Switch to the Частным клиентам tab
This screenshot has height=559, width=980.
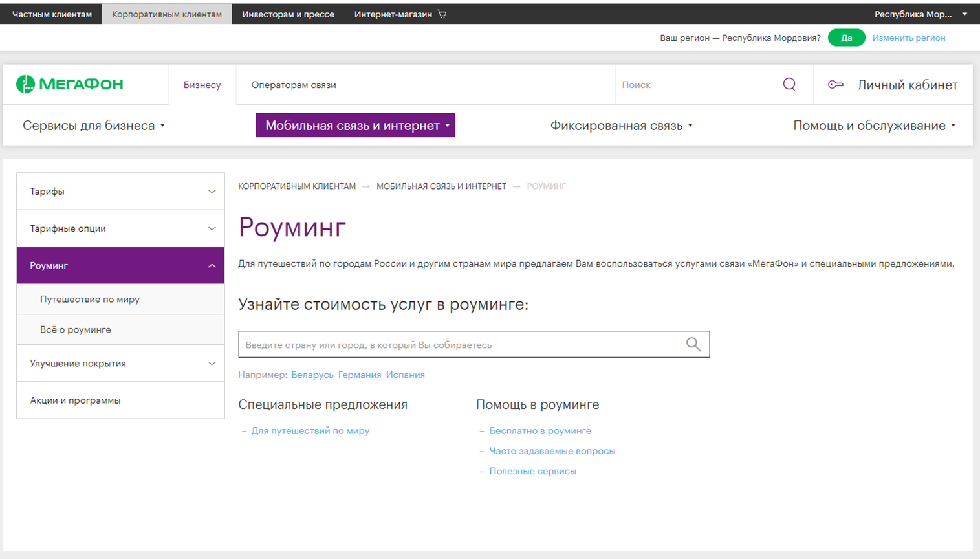tap(52, 14)
